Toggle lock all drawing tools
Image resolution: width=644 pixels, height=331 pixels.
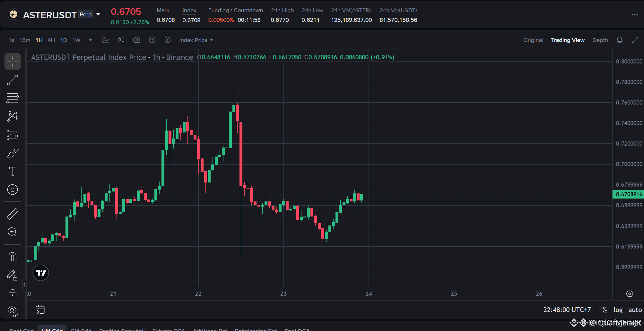(x=13, y=293)
